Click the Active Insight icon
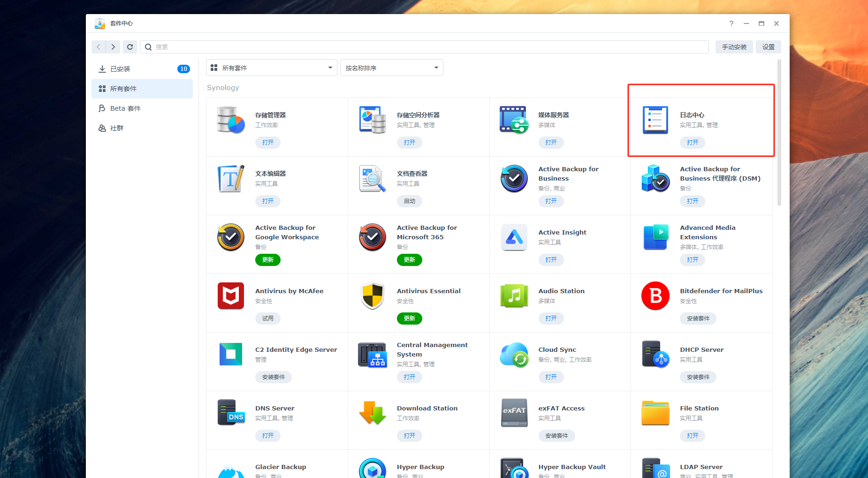 (514, 237)
